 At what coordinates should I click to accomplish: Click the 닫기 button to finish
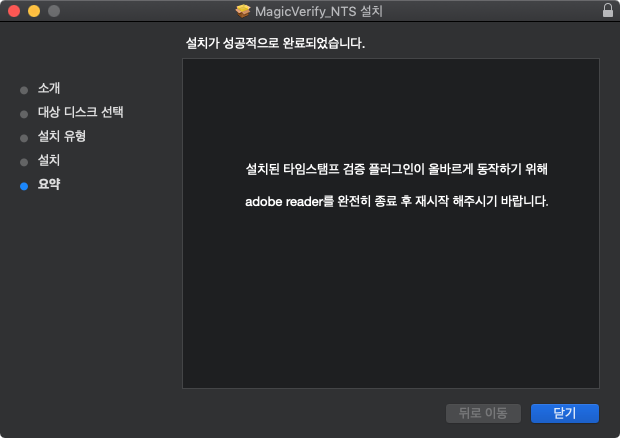coord(565,413)
